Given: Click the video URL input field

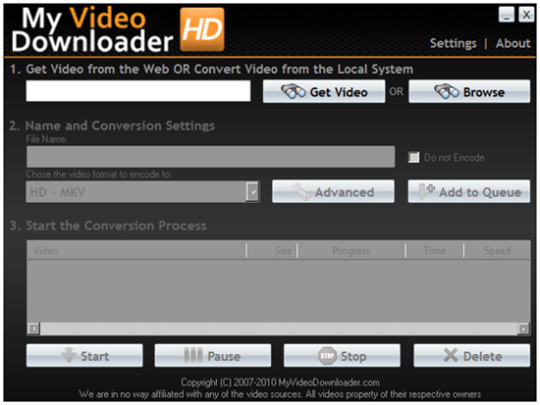Looking at the screenshot, I should (x=138, y=91).
